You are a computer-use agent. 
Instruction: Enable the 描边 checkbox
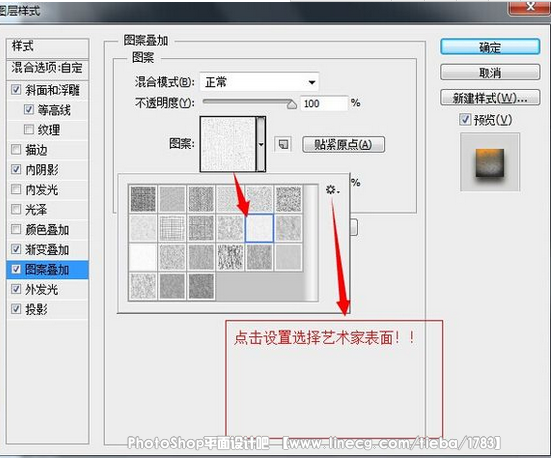16,149
